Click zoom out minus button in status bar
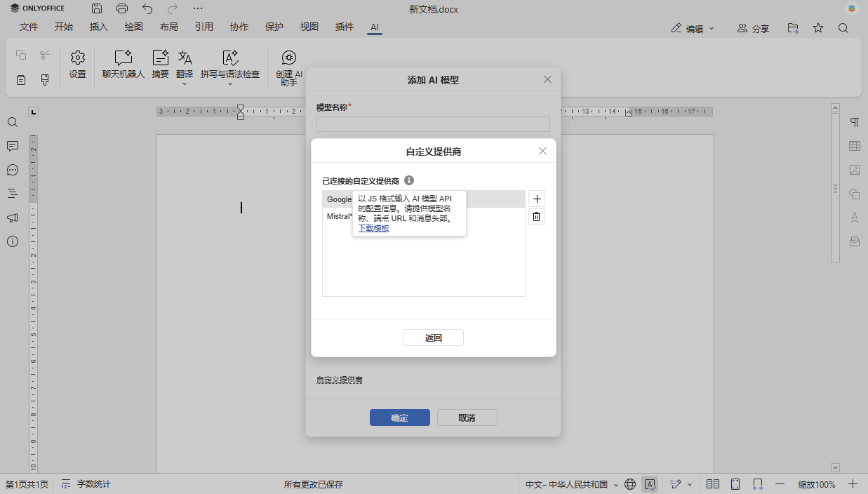868x494 pixels. click(780, 484)
